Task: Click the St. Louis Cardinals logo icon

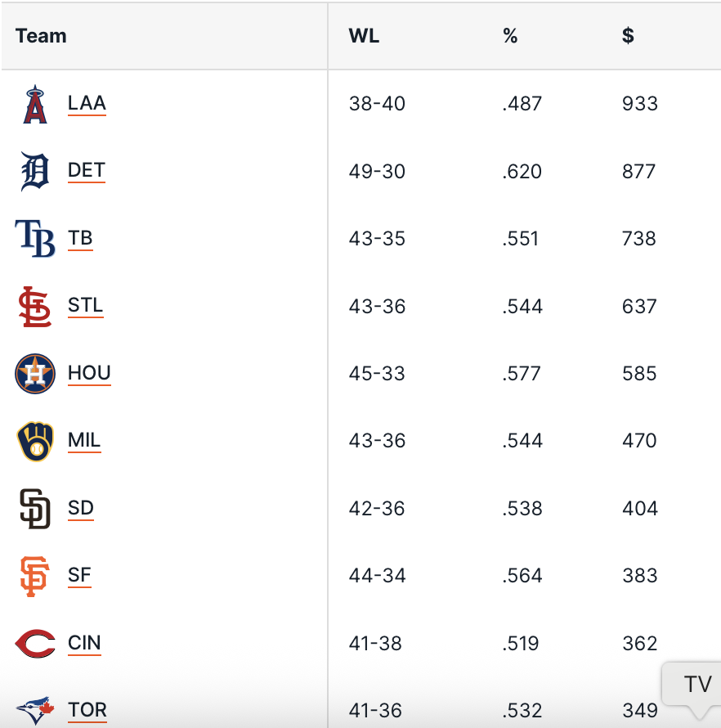Action: pos(35,307)
